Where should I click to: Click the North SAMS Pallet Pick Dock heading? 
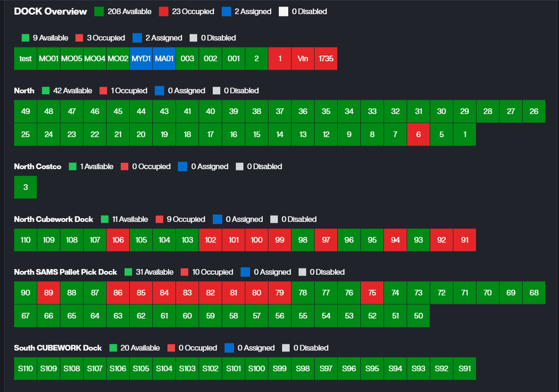[65, 272]
